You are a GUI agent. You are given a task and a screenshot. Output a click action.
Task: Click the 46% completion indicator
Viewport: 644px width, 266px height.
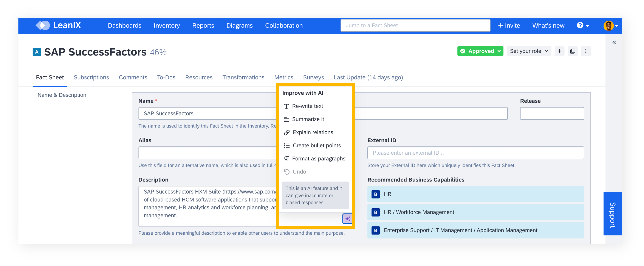pos(158,52)
